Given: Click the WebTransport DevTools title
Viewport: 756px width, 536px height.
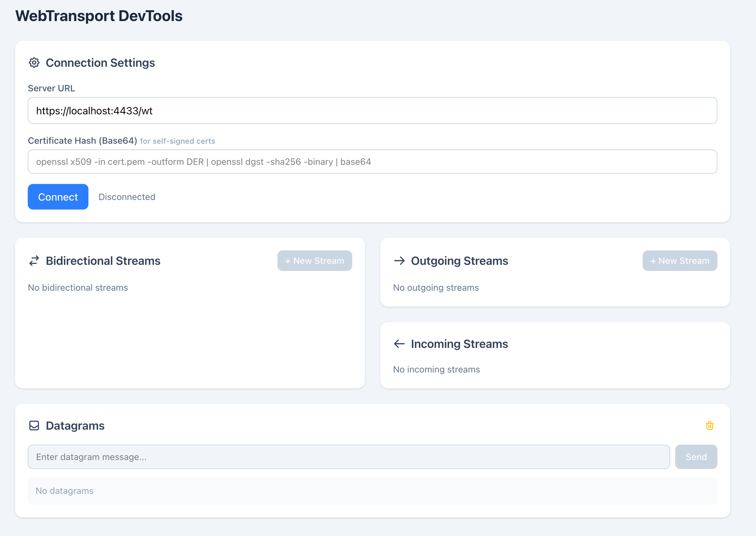Looking at the screenshot, I should pyautogui.click(x=99, y=16).
